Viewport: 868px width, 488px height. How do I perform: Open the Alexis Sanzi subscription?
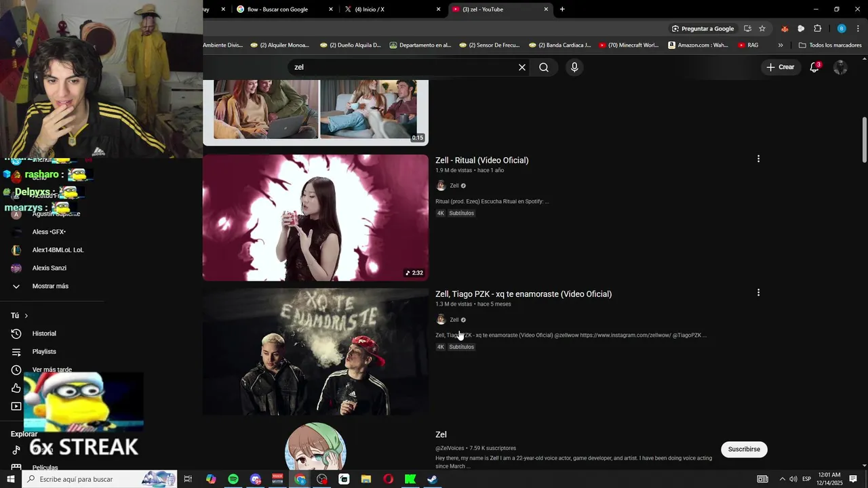[49, 268]
